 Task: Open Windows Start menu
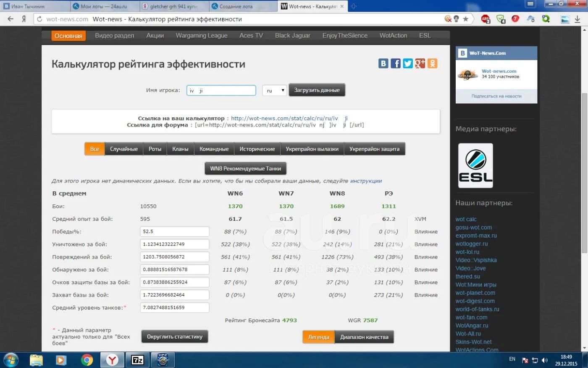click(10, 360)
